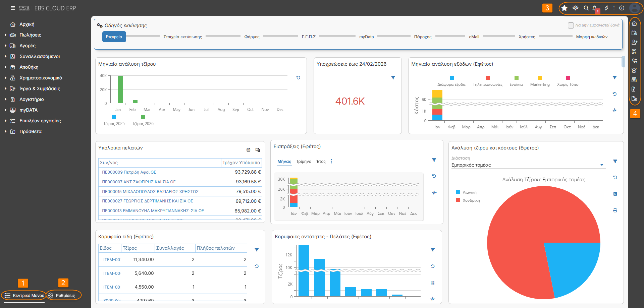
Task: Open the search magnifier in top bar
Action: tap(586, 8)
